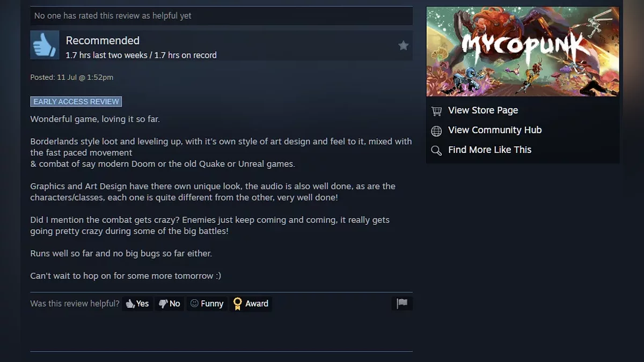This screenshot has height=362, width=644.
Task: Click the thumbs-up Recommended icon
Action: coord(45,45)
